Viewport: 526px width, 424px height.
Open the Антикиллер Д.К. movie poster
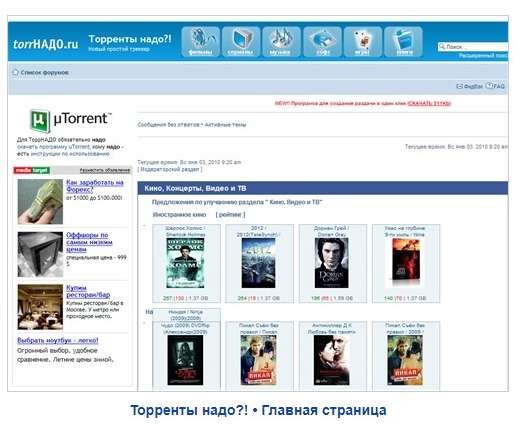click(332, 360)
